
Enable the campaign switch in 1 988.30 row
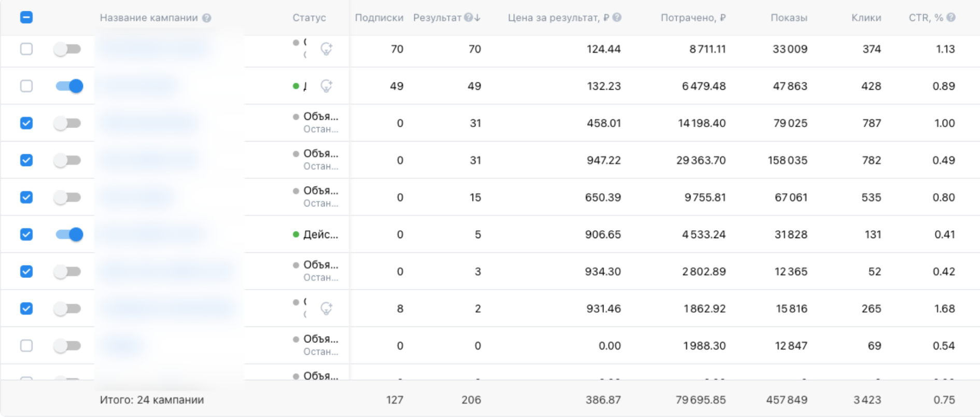[68, 346]
